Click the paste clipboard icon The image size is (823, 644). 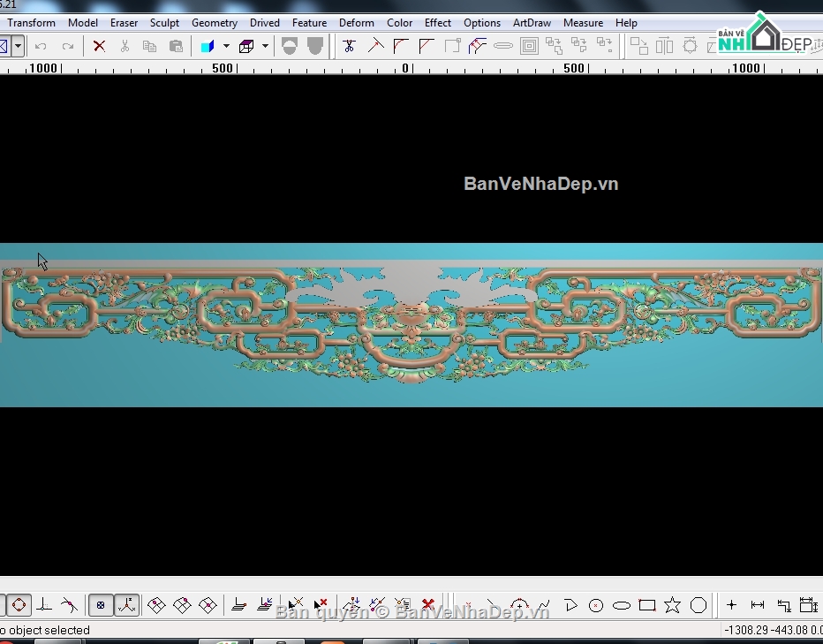[x=176, y=46]
